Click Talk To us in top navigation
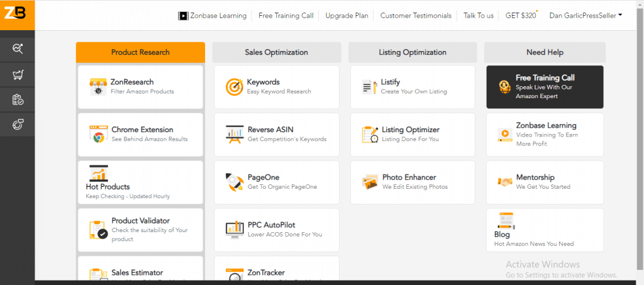The width and height of the screenshot is (644, 285). (x=479, y=16)
